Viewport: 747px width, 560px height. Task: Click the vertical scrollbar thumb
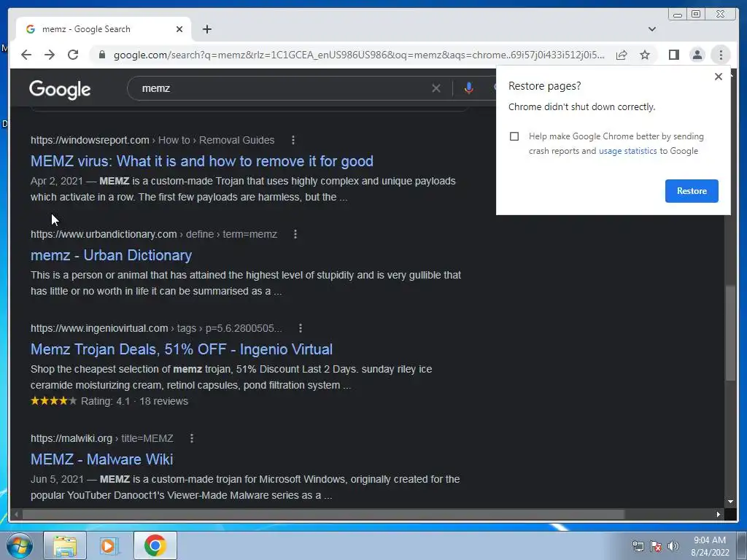pyautogui.click(x=730, y=332)
